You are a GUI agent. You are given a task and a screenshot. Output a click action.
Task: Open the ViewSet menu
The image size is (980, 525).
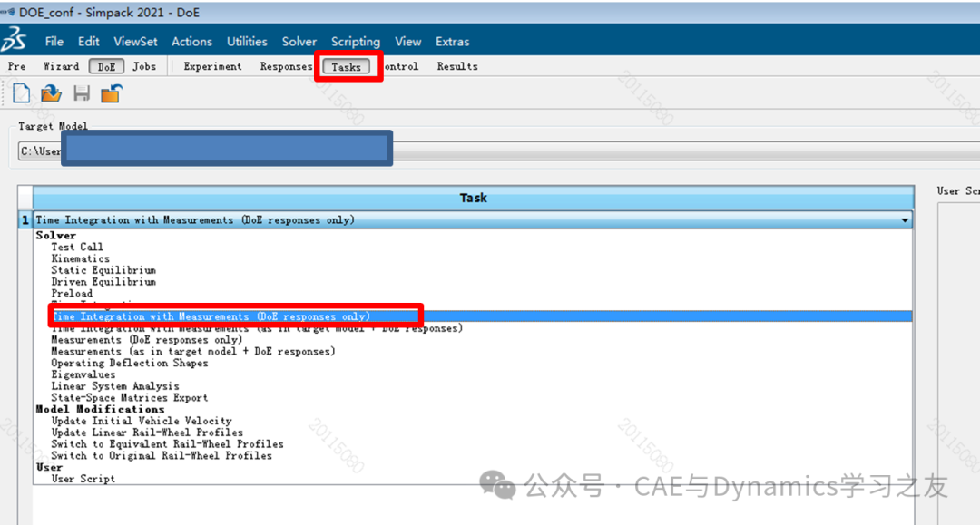coord(135,41)
